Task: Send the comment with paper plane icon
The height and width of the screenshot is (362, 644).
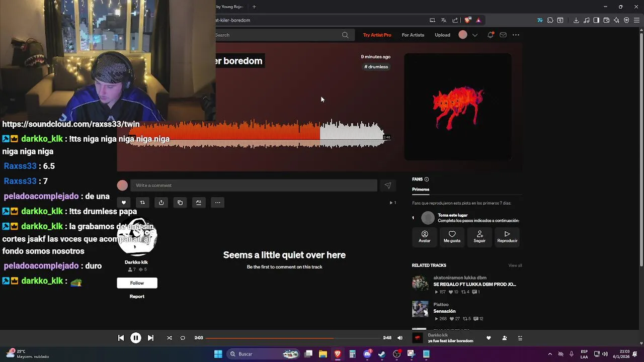Action: pos(388,186)
